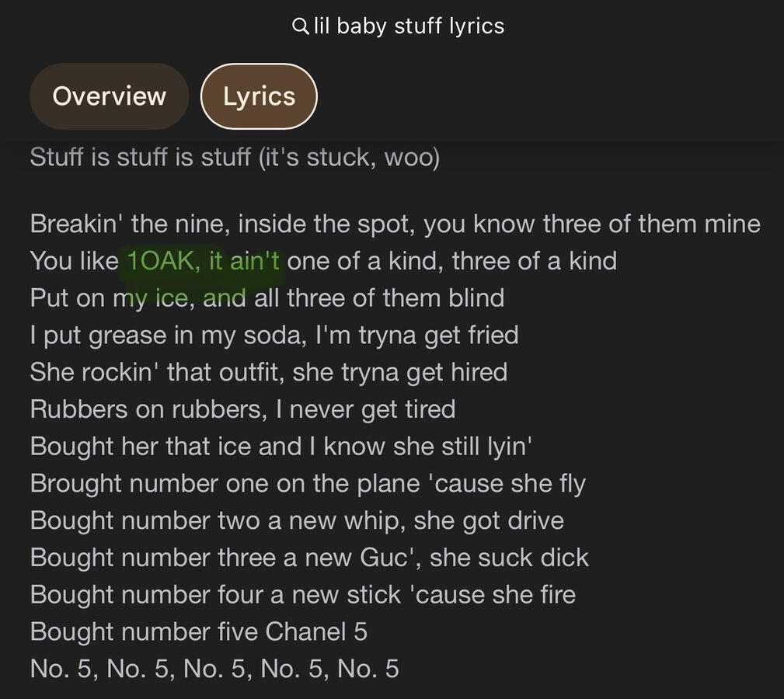The image size is (784, 699).
Task: Select the Lyrics tab
Action: click(259, 96)
